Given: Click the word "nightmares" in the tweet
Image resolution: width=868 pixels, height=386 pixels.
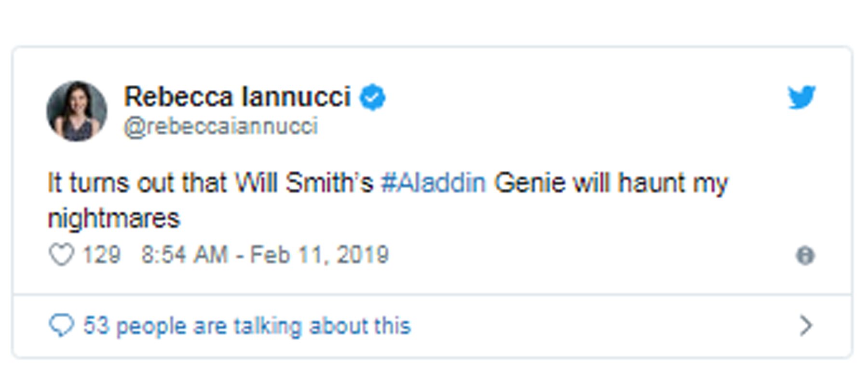Looking at the screenshot, I should [x=114, y=219].
